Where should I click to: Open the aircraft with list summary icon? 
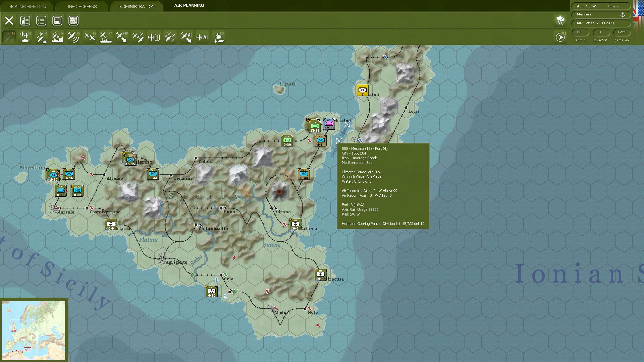coord(154,37)
